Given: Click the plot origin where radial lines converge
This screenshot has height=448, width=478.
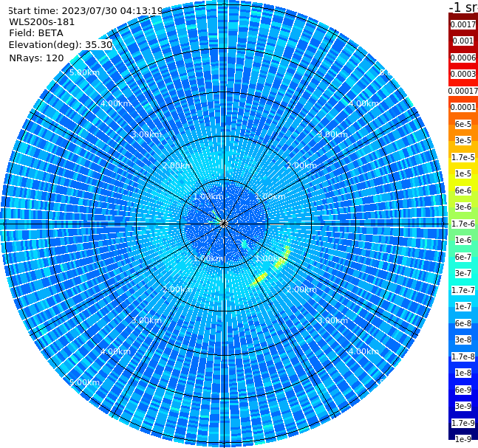Looking at the screenshot, I should click(x=224, y=224).
